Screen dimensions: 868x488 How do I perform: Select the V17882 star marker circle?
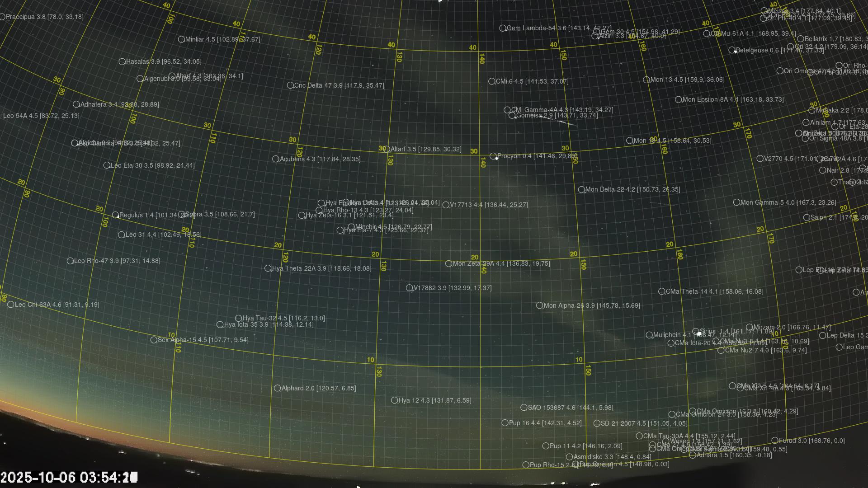[409, 288]
